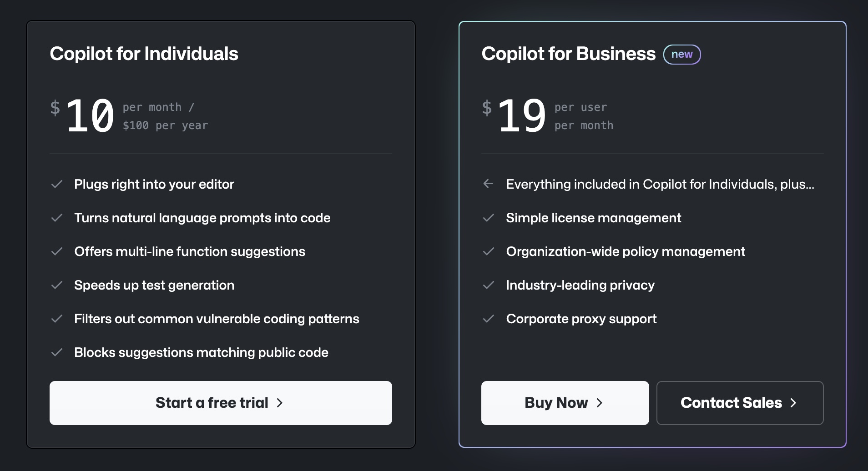This screenshot has width=868, height=471.
Task: Click the checkmark beside Simple license management
Action: (x=489, y=218)
